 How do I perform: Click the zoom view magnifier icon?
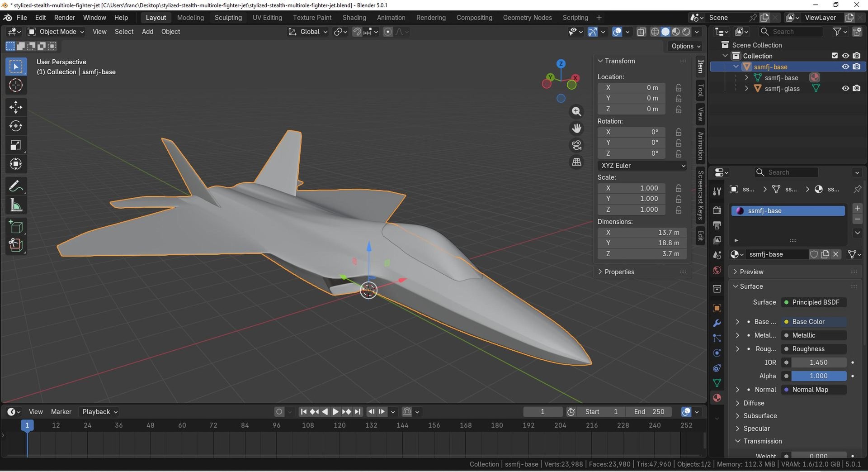[576, 112]
